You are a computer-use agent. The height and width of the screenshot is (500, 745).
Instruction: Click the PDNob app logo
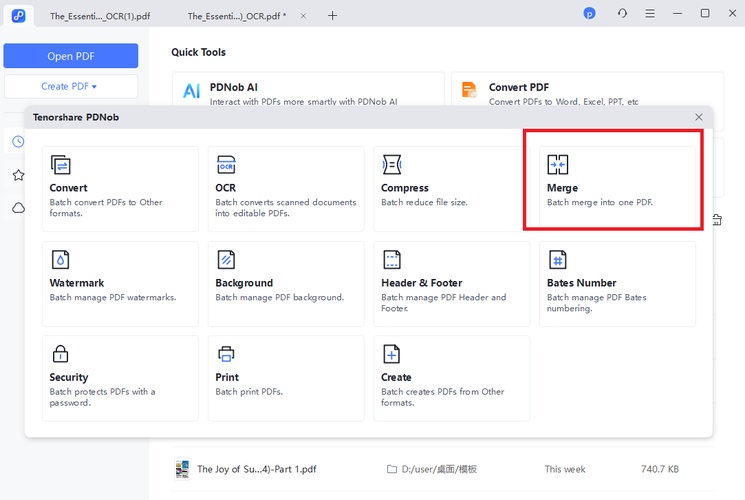tap(19, 16)
